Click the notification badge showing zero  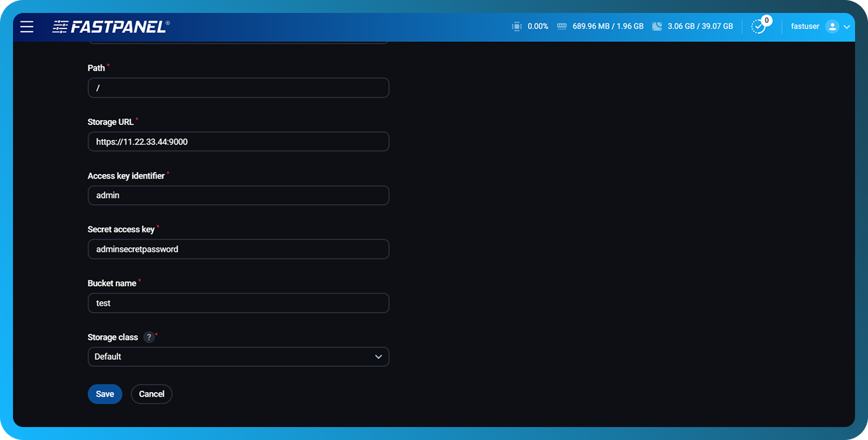(767, 20)
